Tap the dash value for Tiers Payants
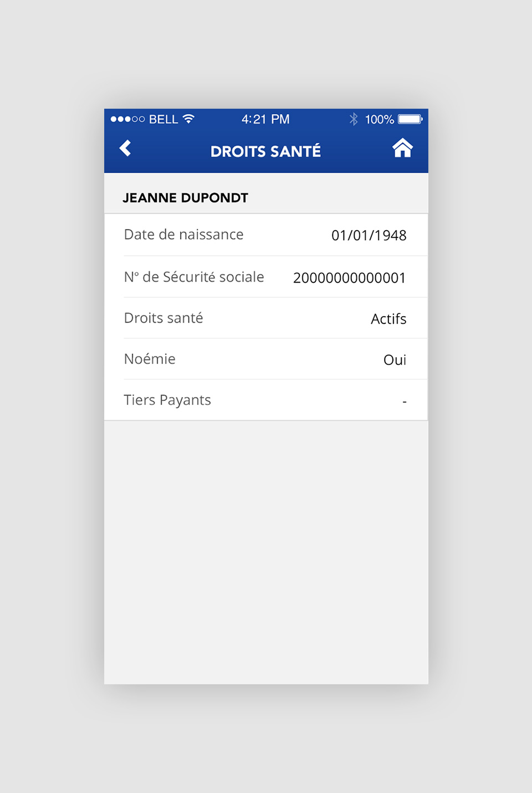 pos(405,401)
